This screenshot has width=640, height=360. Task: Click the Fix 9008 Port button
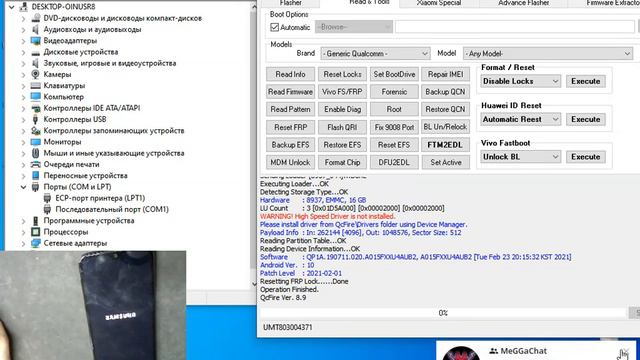[x=394, y=127]
